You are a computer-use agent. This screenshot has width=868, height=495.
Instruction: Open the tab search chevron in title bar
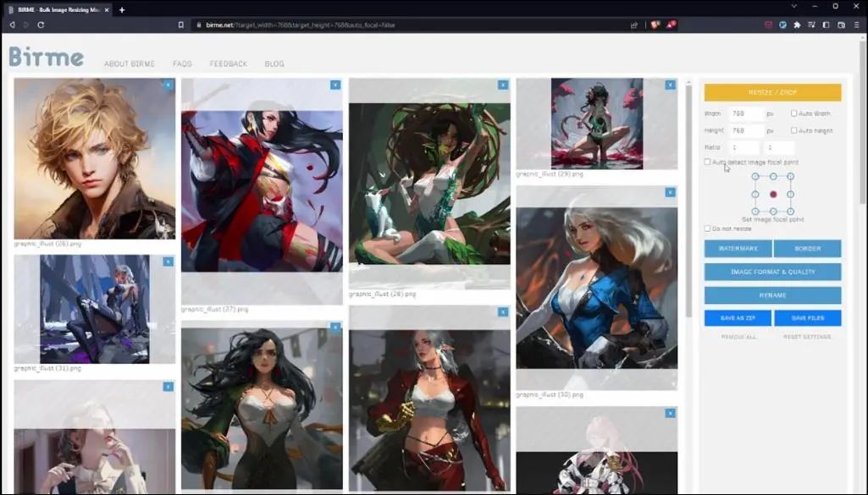point(793,6)
